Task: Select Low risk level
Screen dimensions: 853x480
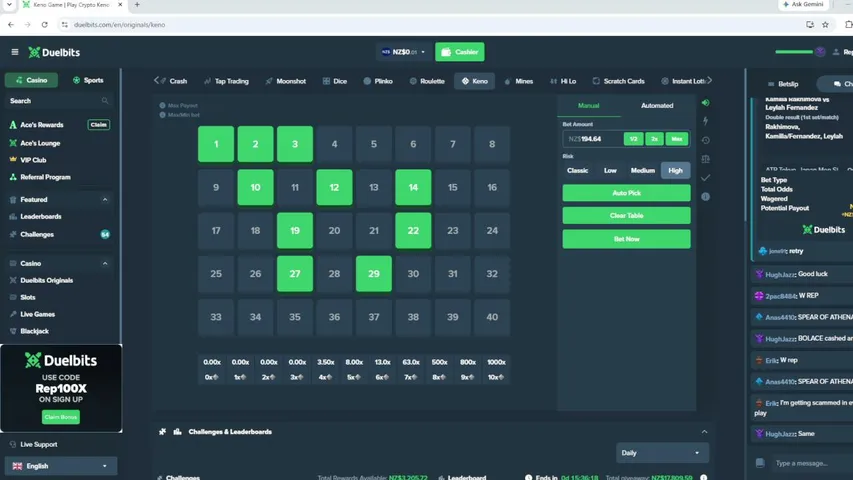Action: click(x=610, y=170)
